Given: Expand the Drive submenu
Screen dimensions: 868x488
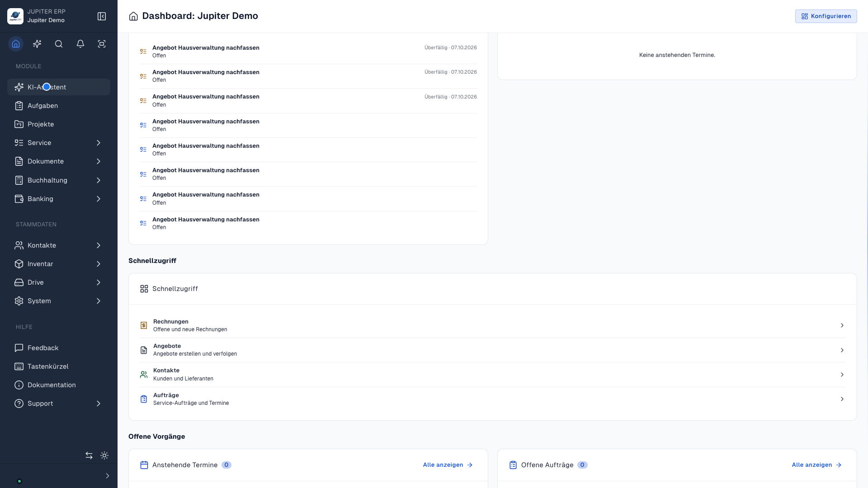Looking at the screenshot, I should pyautogui.click(x=99, y=282).
